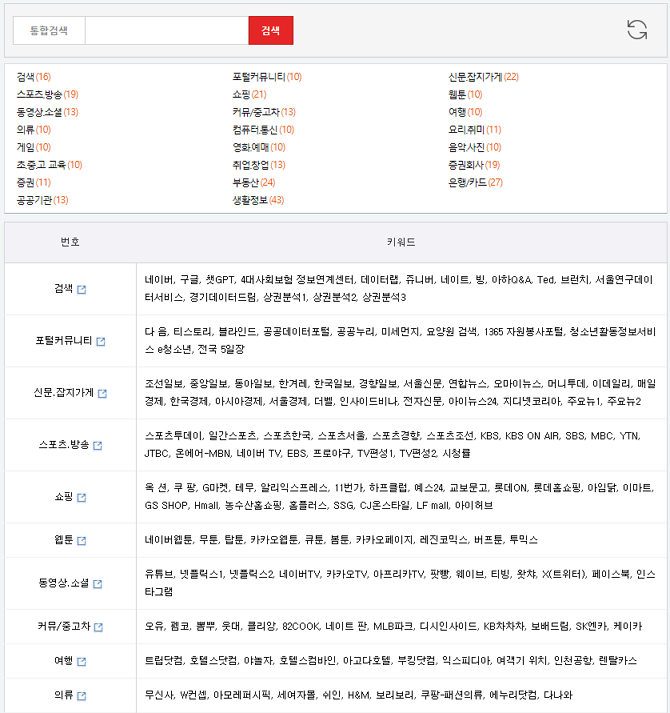This screenshot has height=713, width=670.
Task: Click the keywords starting with 네이버, 구글, 챗GPT
Action: pos(399,289)
